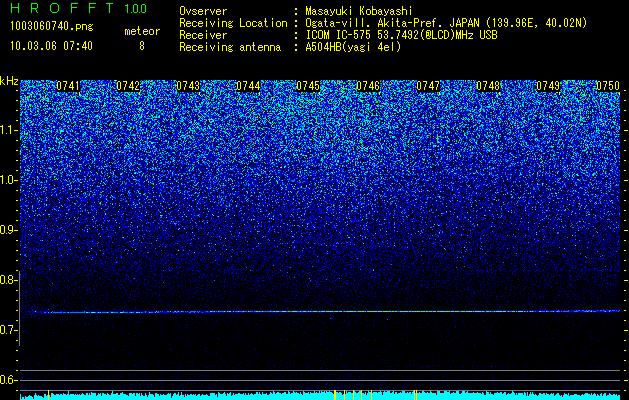Viewport: 629px width, 400px height.
Task: Click the 0747 time label
Action: point(428,86)
